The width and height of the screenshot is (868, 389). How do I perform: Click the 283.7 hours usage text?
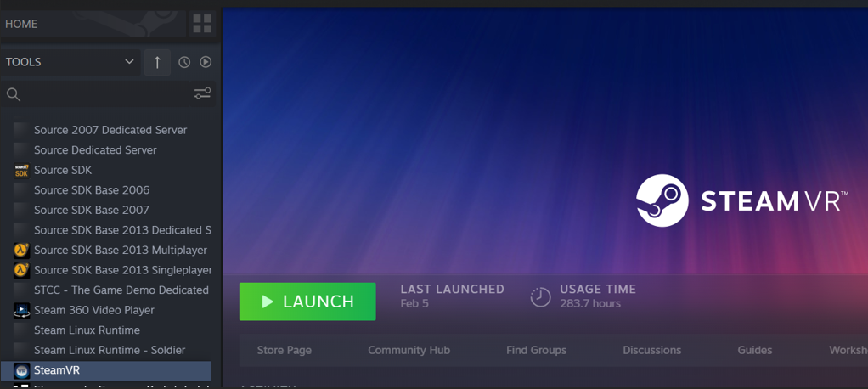(590, 303)
